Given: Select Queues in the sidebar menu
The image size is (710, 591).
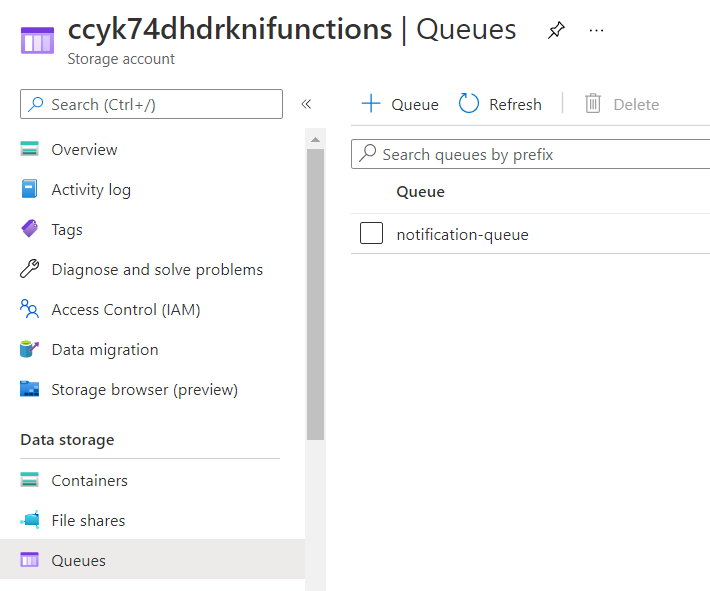Looking at the screenshot, I should point(78,561).
